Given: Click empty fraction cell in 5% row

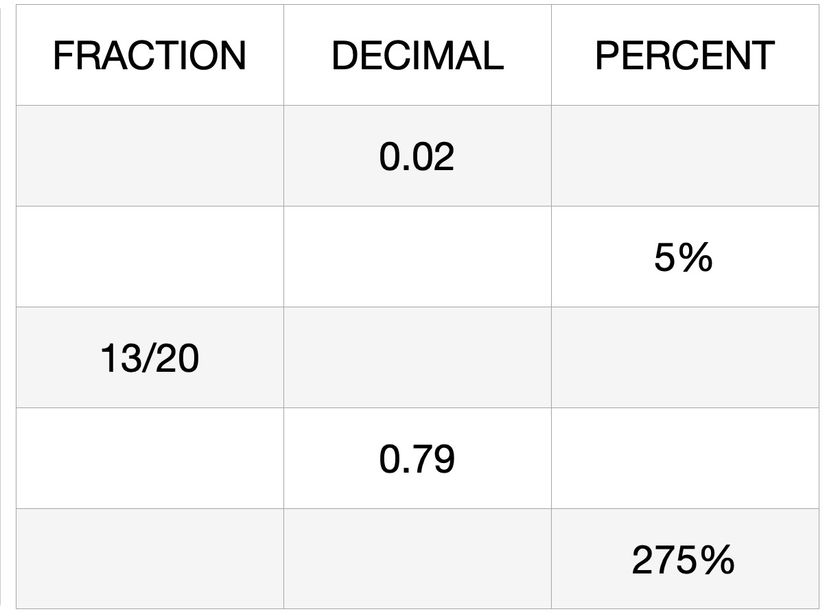Looking at the screenshot, I should pyautogui.click(x=150, y=257).
